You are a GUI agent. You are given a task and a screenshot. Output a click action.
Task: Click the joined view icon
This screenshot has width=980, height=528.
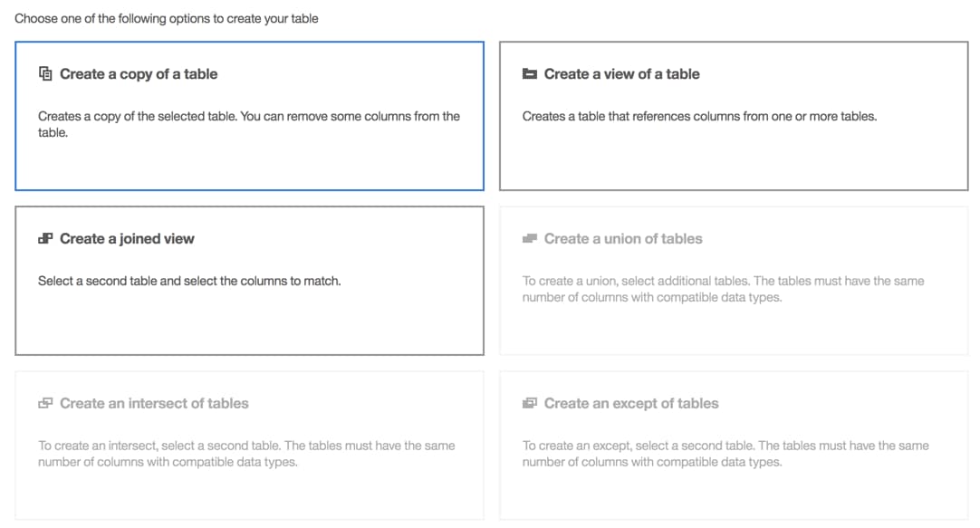43,238
